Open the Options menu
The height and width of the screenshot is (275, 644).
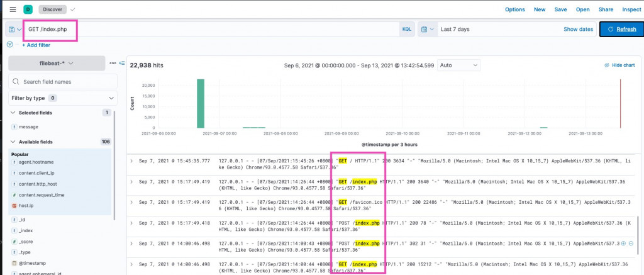point(514,9)
